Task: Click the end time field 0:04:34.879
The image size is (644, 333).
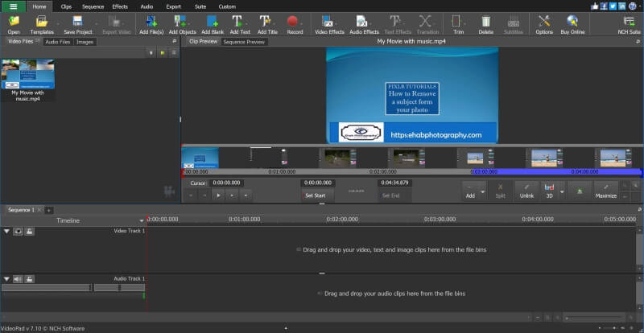Action: point(394,183)
